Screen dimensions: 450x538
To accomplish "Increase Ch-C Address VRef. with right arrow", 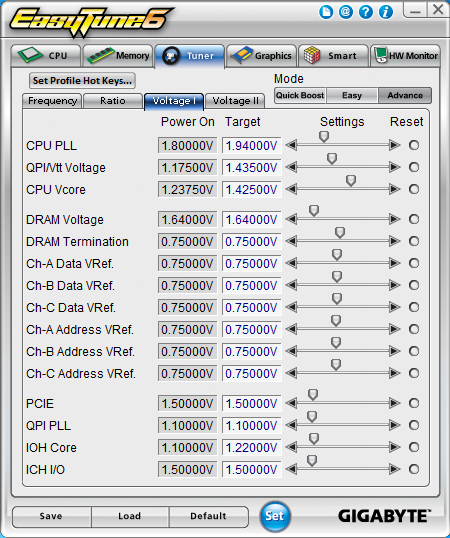I will click(394, 373).
